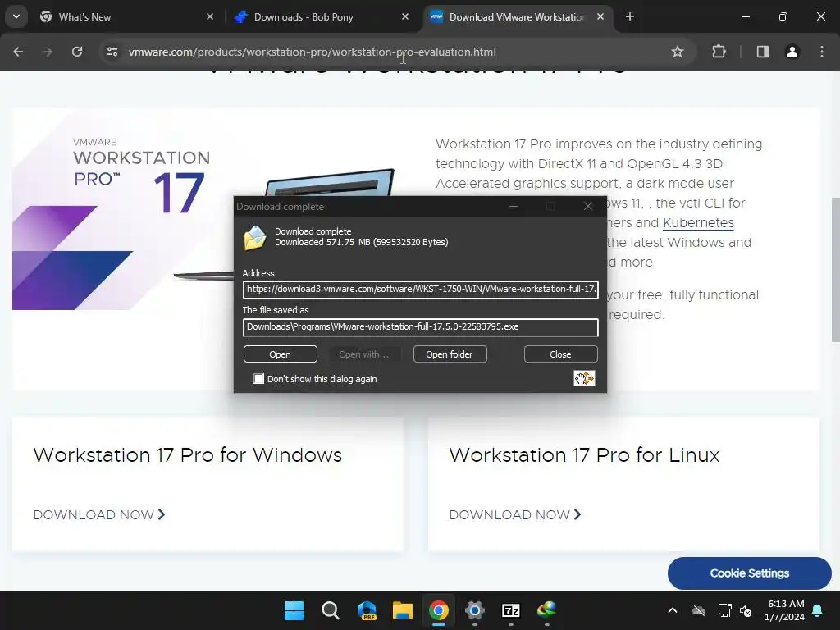Show hidden system tray icons
This screenshot has width=840, height=630.
[x=673, y=610]
